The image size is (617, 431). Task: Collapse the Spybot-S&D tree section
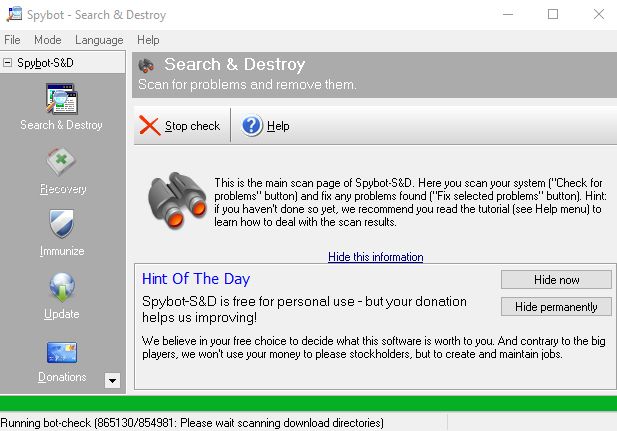click(x=7, y=63)
